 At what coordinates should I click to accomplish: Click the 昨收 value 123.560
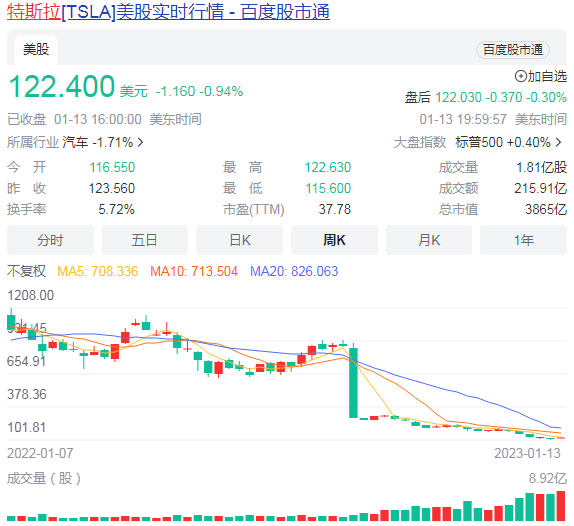tap(112, 189)
